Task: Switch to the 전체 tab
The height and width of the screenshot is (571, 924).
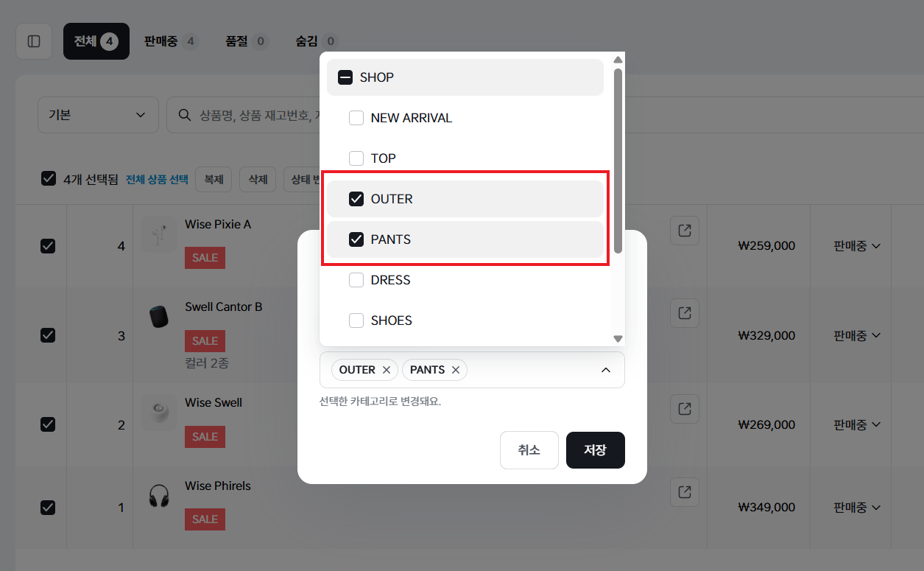Action: point(96,41)
